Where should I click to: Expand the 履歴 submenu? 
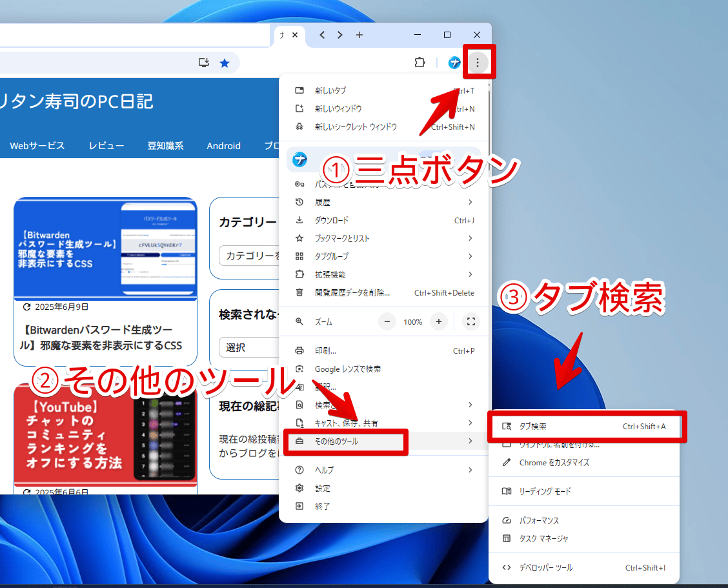383,202
